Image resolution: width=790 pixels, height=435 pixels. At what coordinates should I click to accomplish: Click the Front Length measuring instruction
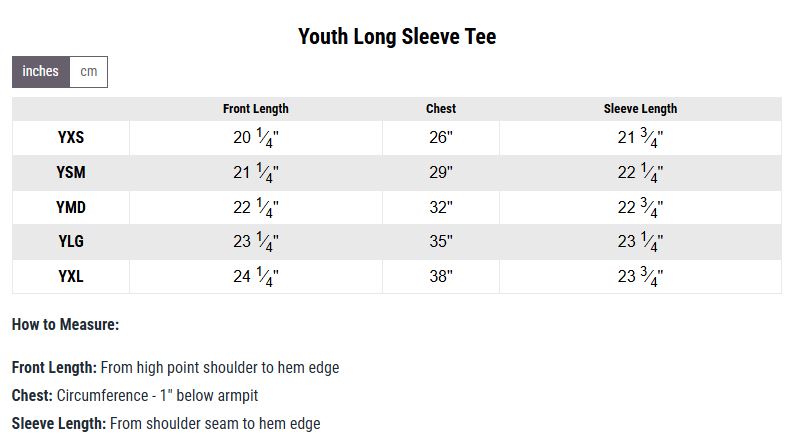175,368
